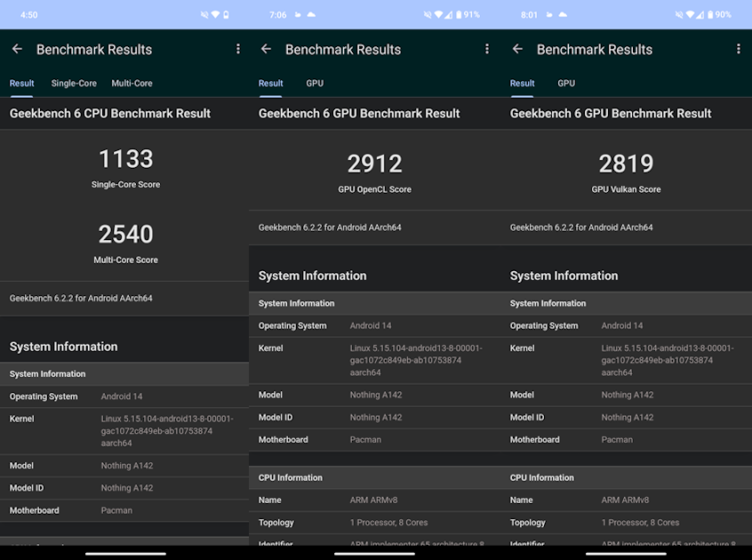Tap the 2912 GPU OpenCL score
Viewport: 752px width, 560px height.
pyautogui.click(x=374, y=164)
